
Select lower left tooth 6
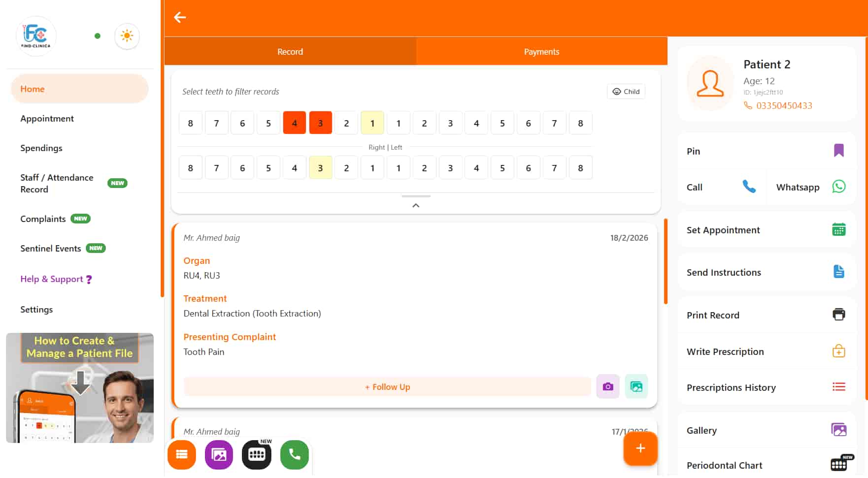click(528, 168)
